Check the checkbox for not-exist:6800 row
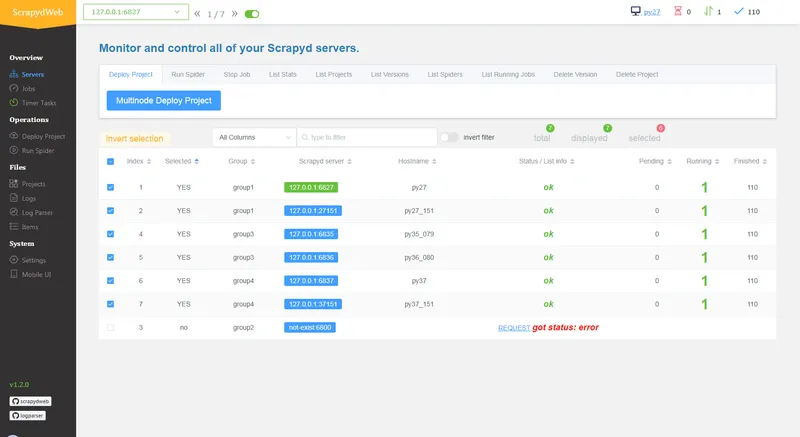The width and height of the screenshot is (800, 437). 111,327
